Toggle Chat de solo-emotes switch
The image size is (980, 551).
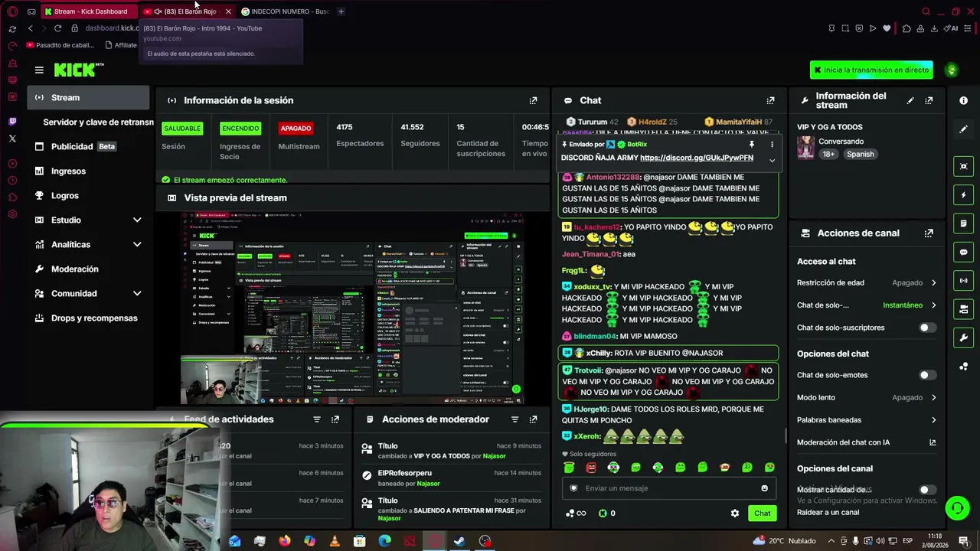926,375
